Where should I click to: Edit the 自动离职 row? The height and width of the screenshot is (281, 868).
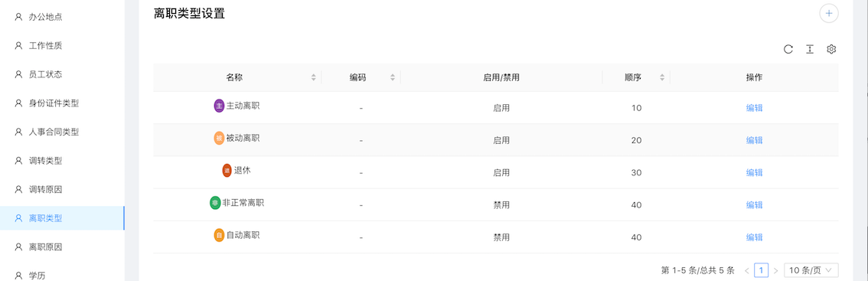[x=755, y=237]
